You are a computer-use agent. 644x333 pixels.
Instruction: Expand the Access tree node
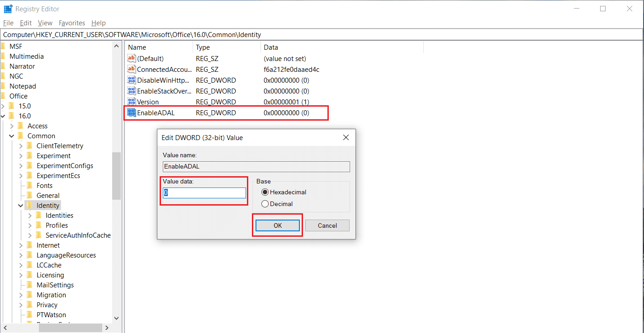[x=12, y=126]
